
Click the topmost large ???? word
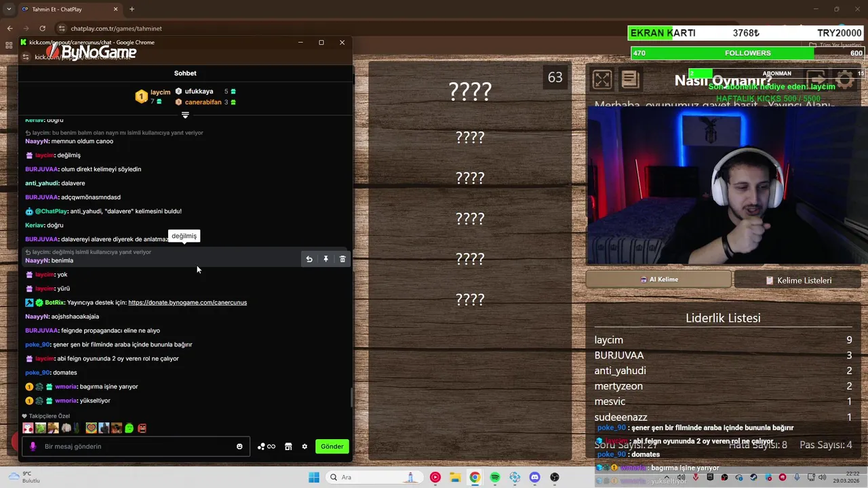pyautogui.click(x=470, y=91)
